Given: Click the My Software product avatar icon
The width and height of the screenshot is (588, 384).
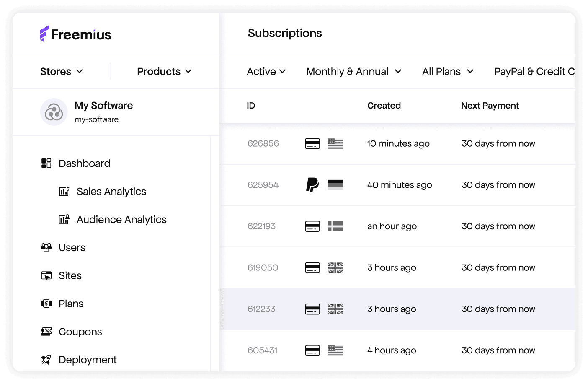Looking at the screenshot, I should click(x=54, y=112).
